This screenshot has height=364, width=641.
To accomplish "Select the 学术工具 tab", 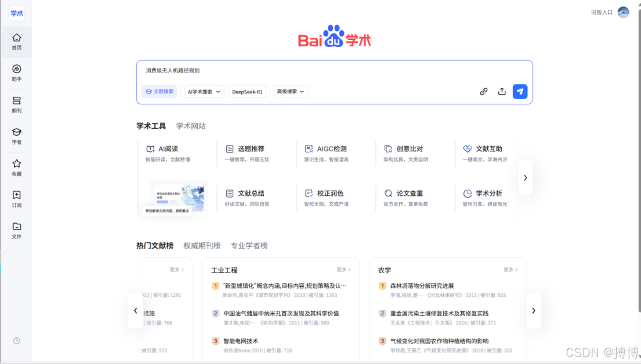I will point(151,126).
